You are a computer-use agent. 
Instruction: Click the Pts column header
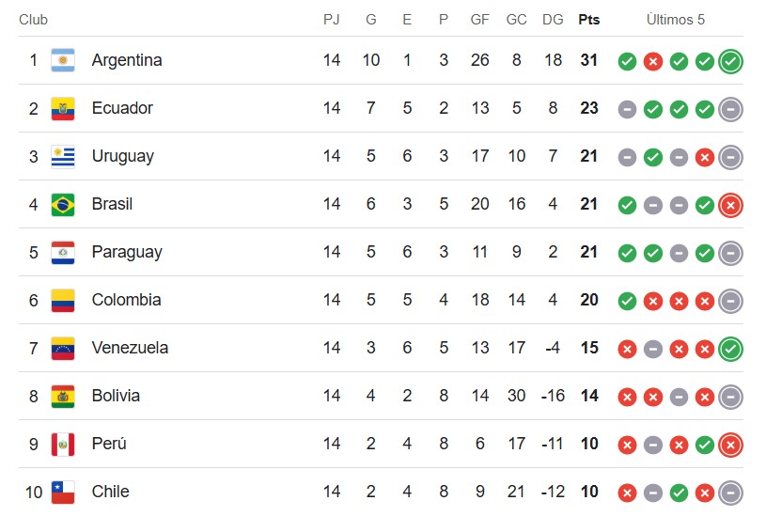(589, 20)
